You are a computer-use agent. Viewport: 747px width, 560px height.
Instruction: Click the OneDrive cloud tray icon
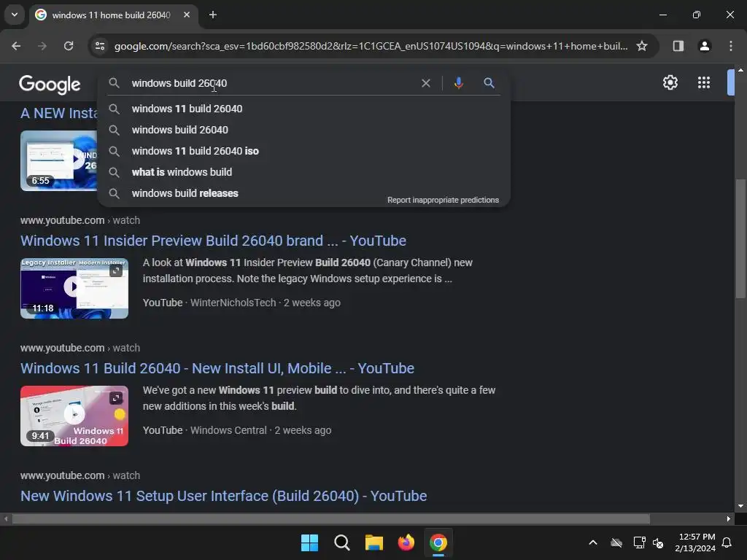(x=616, y=542)
